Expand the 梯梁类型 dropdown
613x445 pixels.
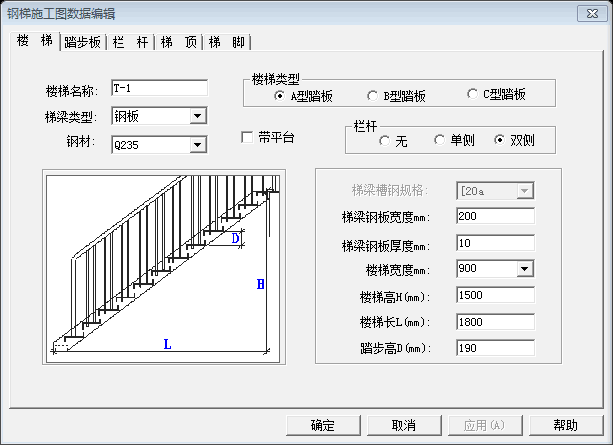(x=198, y=116)
